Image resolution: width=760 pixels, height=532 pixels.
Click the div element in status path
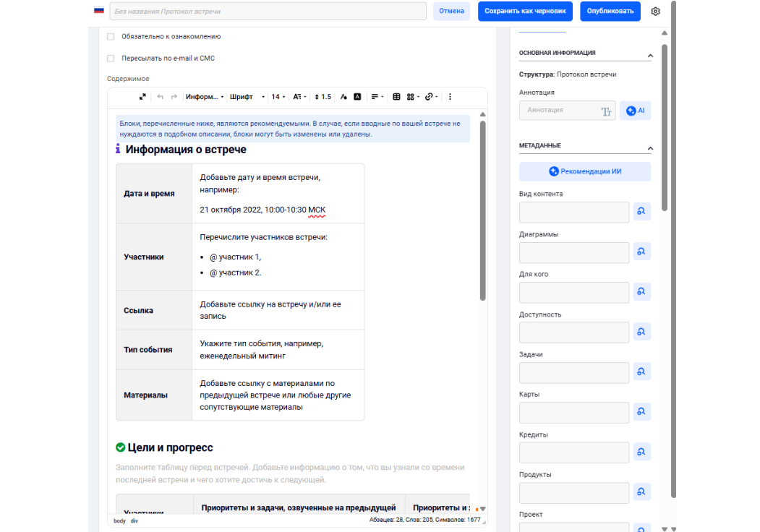pos(135,521)
